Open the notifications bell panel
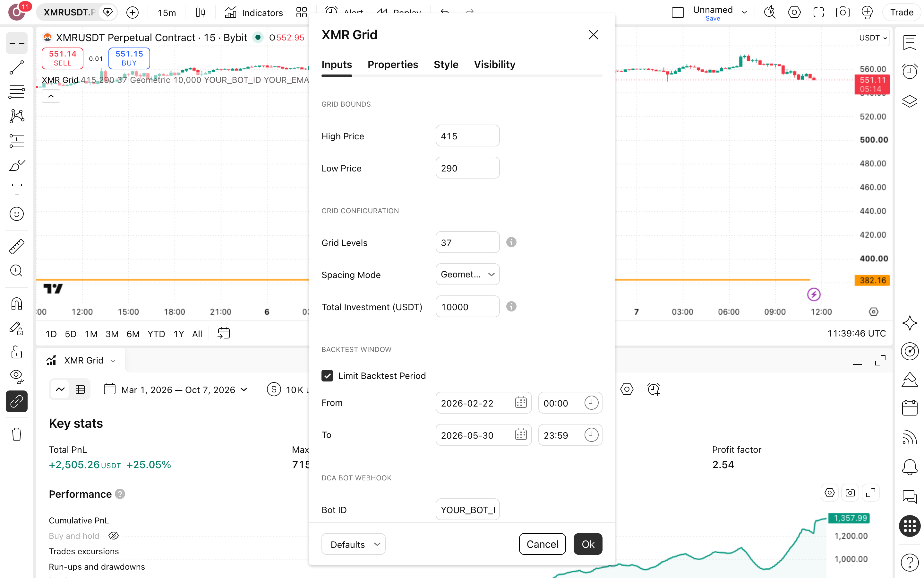Viewport: 924px width, 578px height. [x=910, y=467]
